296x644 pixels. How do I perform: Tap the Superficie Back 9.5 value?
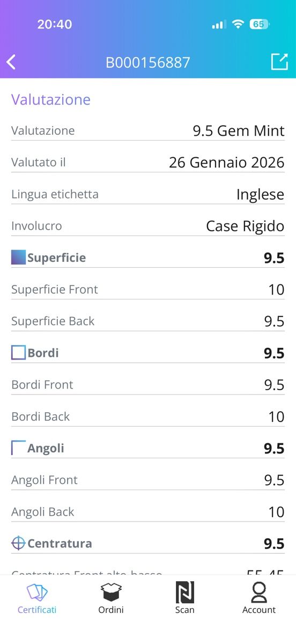tap(274, 321)
